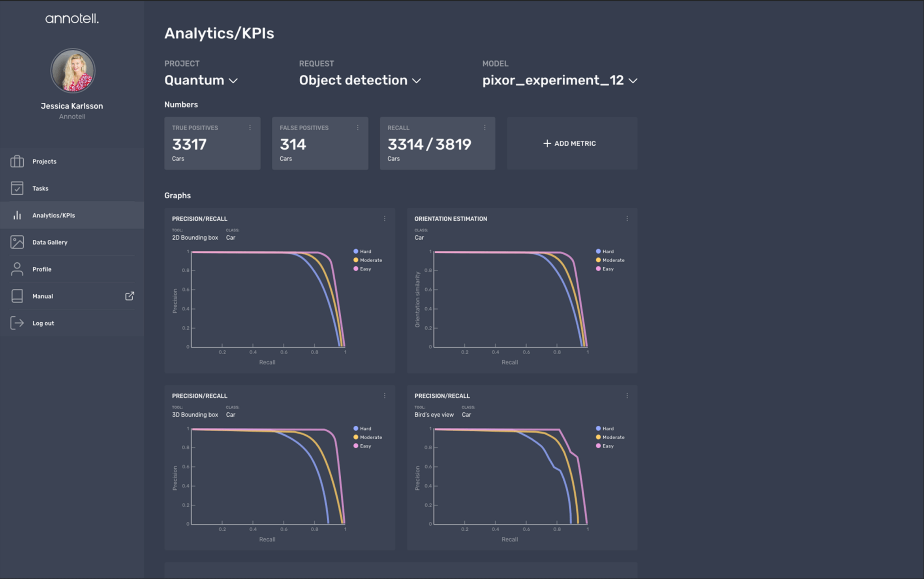This screenshot has height=579, width=924.
Task: Click the annotell logo
Action: [x=72, y=19]
